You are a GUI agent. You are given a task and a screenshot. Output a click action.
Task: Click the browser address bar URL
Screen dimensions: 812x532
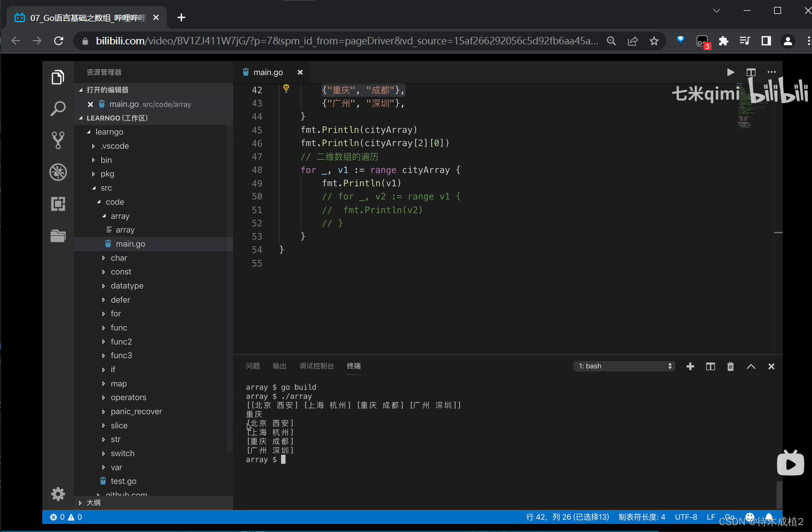click(347, 41)
